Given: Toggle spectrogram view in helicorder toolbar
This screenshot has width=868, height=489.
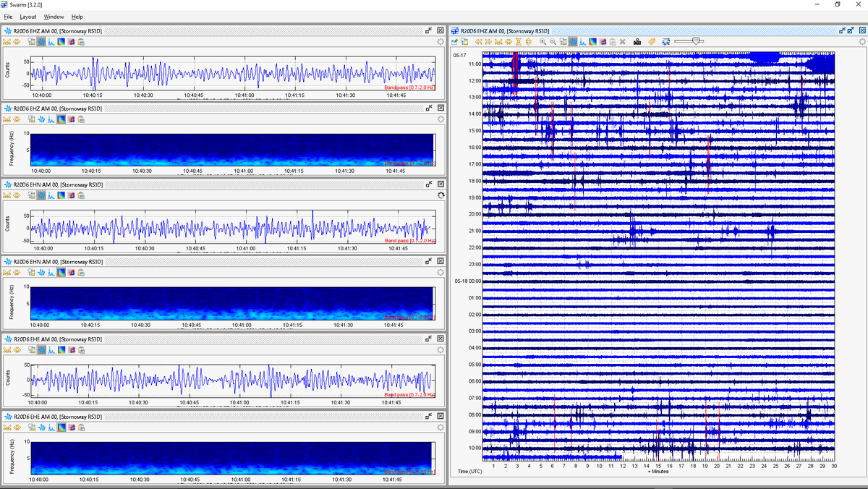Looking at the screenshot, I should tap(592, 42).
